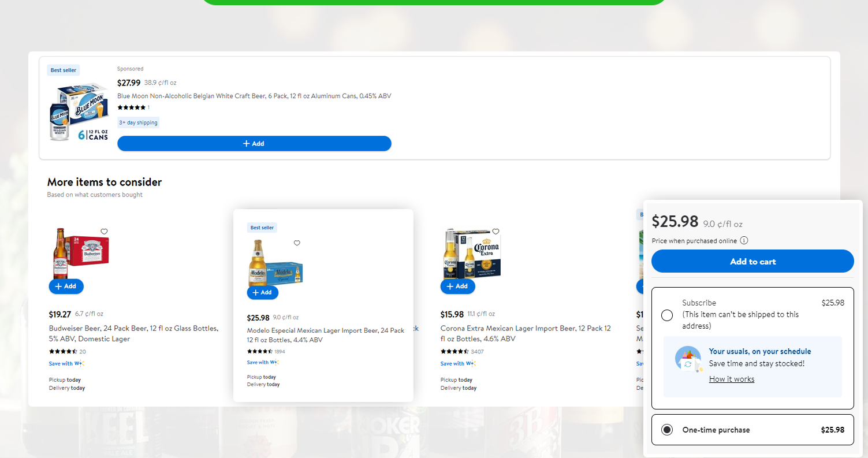Open the How it works link
The height and width of the screenshot is (458, 868).
tap(732, 379)
